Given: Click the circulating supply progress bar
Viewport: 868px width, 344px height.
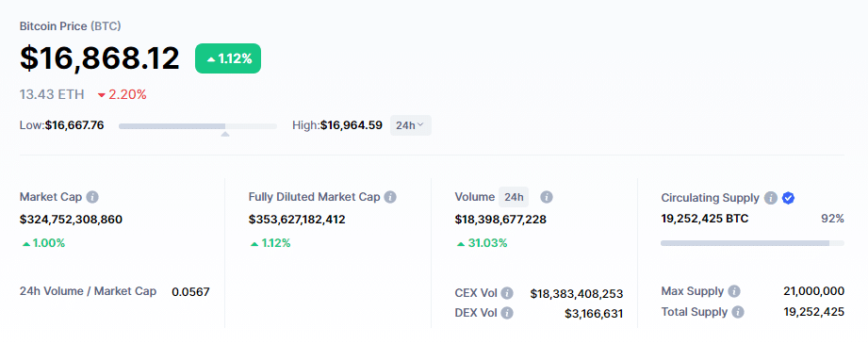Looking at the screenshot, I should pyautogui.click(x=752, y=242).
